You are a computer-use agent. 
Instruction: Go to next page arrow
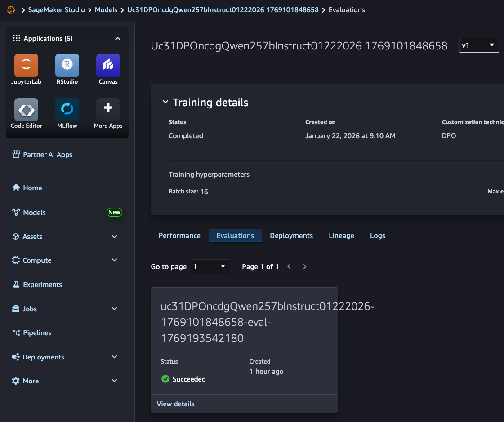(304, 267)
